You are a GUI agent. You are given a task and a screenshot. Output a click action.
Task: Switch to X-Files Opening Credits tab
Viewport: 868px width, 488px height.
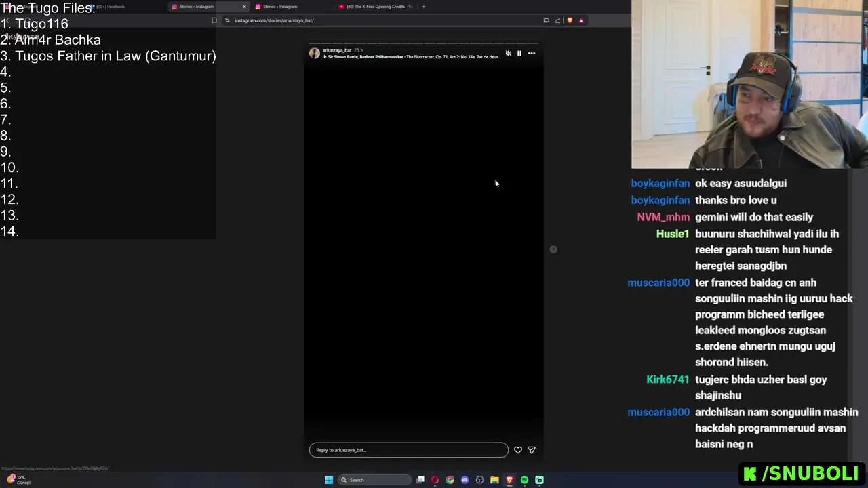click(375, 7)
